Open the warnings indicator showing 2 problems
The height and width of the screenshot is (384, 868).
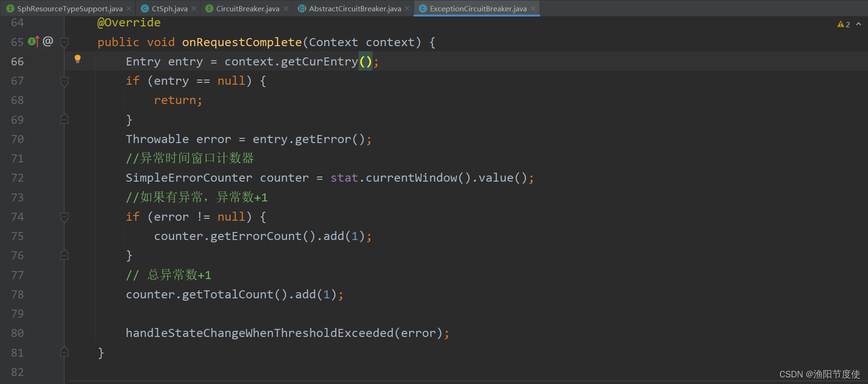coord(844,24)
